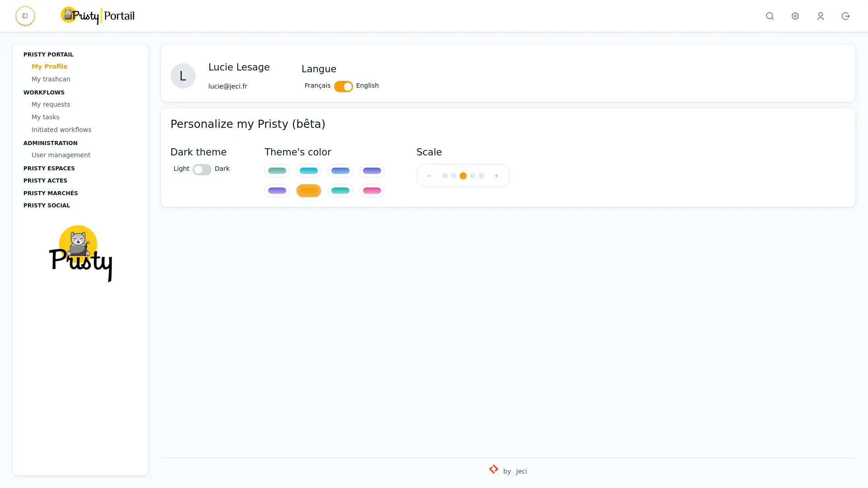
Task: Collapse the Workflows sidebar section
Action: click(x=44, y=93)
